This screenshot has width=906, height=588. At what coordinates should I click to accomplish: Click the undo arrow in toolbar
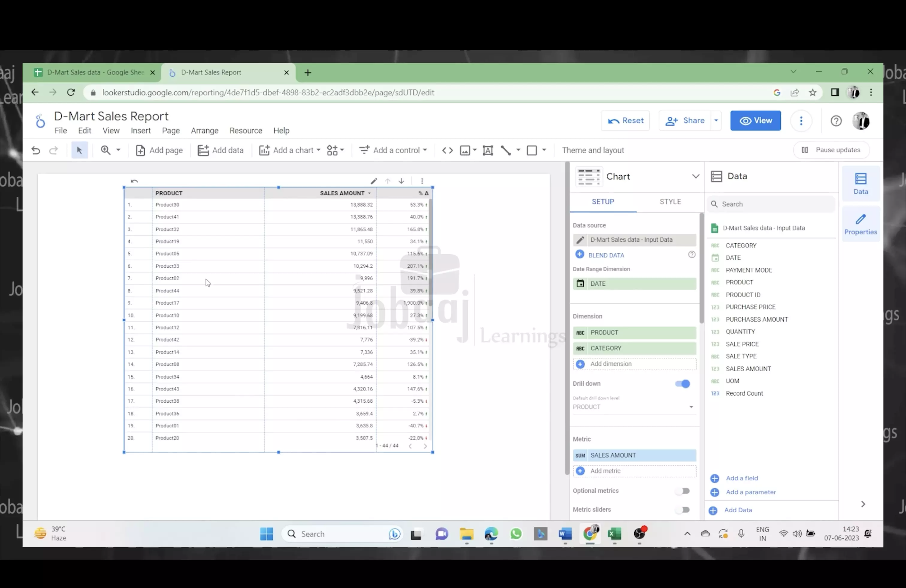pos(36,150)
